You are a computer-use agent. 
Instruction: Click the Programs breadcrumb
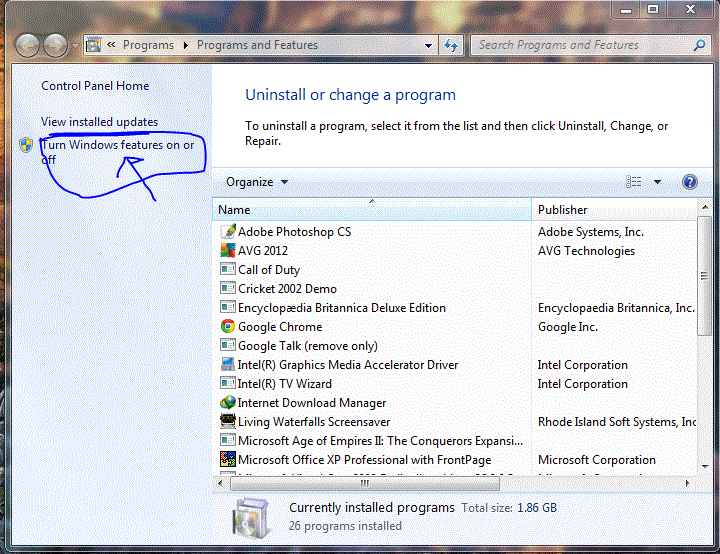(x=148, y=45)
